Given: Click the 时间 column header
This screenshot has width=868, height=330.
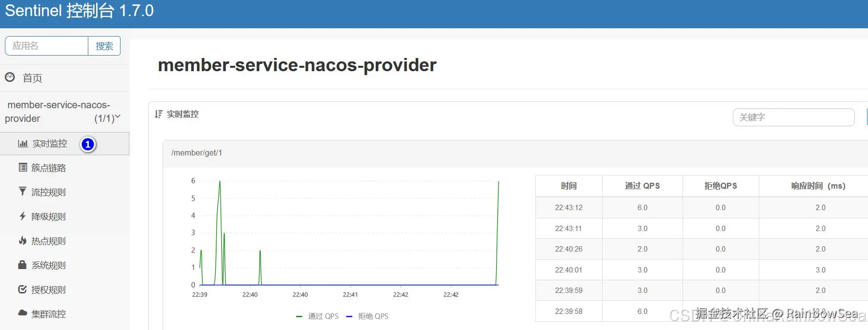Looking at the screenshot, I should [569, 186].
